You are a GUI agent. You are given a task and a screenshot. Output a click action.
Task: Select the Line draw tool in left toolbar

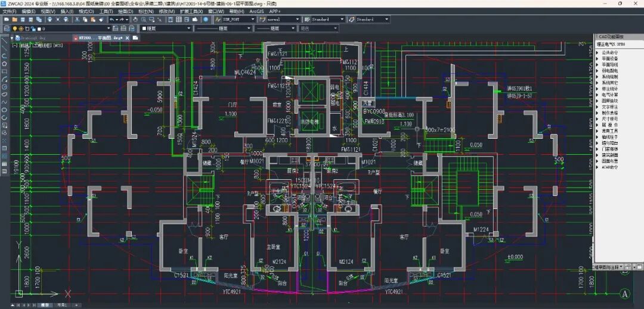(5, 48)
